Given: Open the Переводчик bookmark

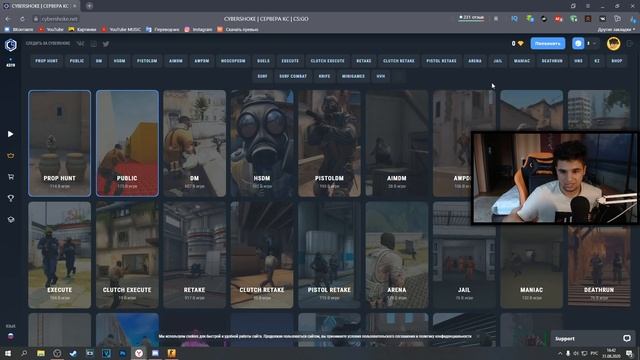Looking at the screenshot, I should (x=162, y=29).
